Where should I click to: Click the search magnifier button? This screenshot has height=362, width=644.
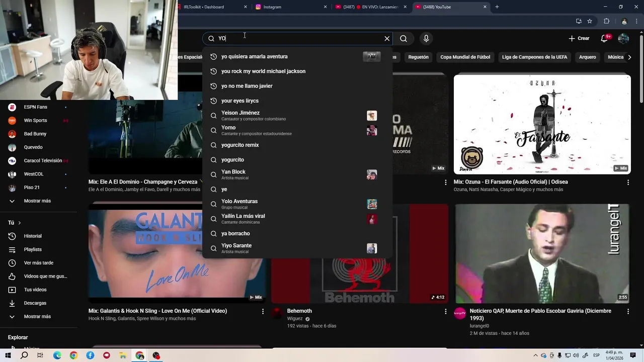pyautogui.click(x=404, y=38)
